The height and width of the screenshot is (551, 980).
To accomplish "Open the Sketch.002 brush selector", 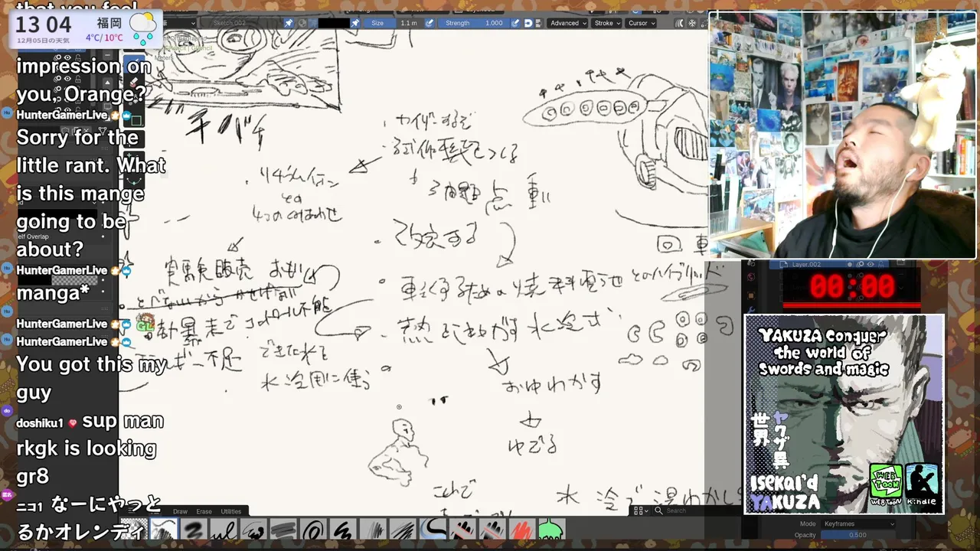I will pyautogui.click(x=243, y=23).
